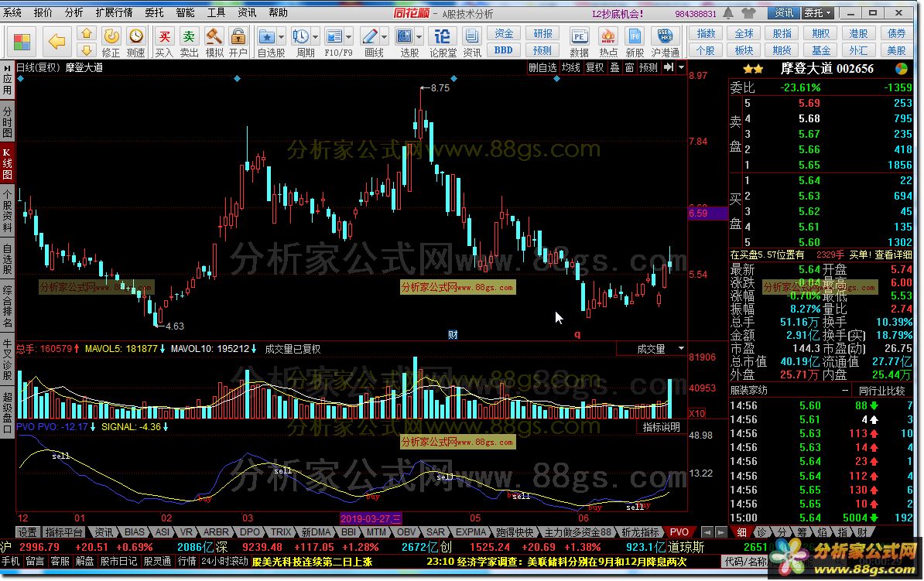Open the 论股堂 forum icon
Viewport: 924px width, 581px height.
coord(442,36)
